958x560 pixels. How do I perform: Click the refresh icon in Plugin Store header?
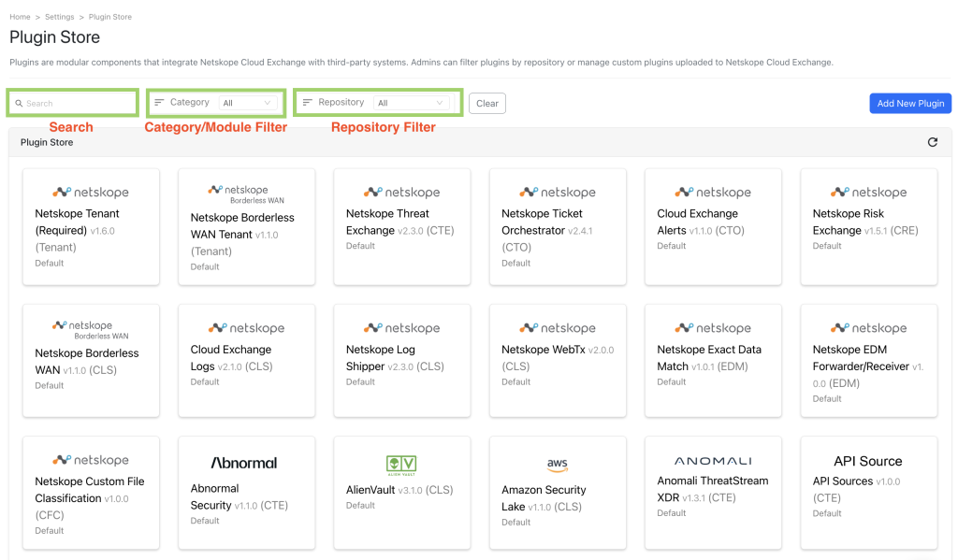coord(933,142)
